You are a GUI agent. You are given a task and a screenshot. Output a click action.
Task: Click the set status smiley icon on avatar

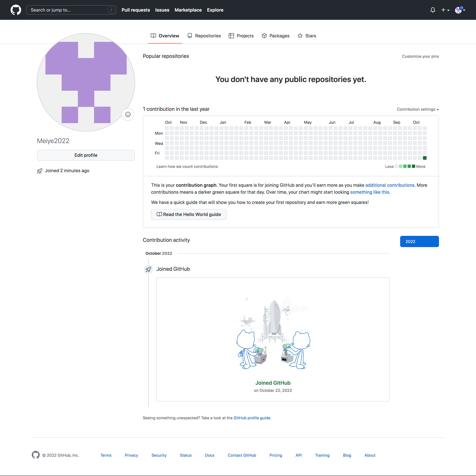(x=128, y=114)
